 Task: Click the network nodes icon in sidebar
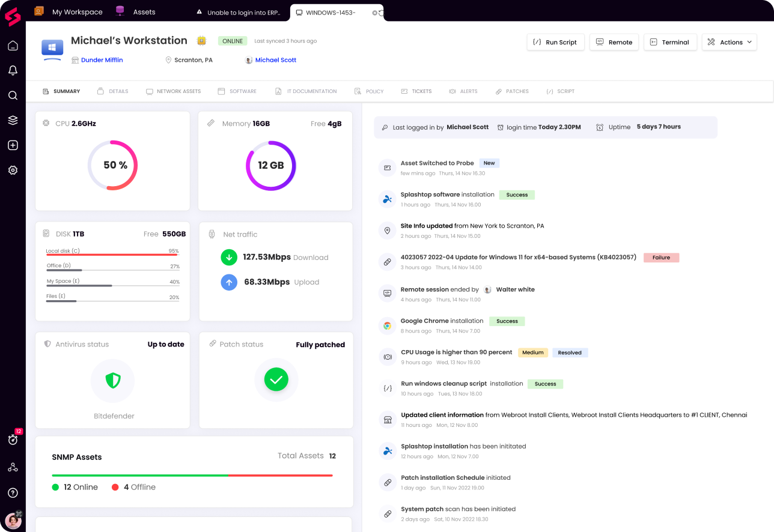tap(13, 467)
